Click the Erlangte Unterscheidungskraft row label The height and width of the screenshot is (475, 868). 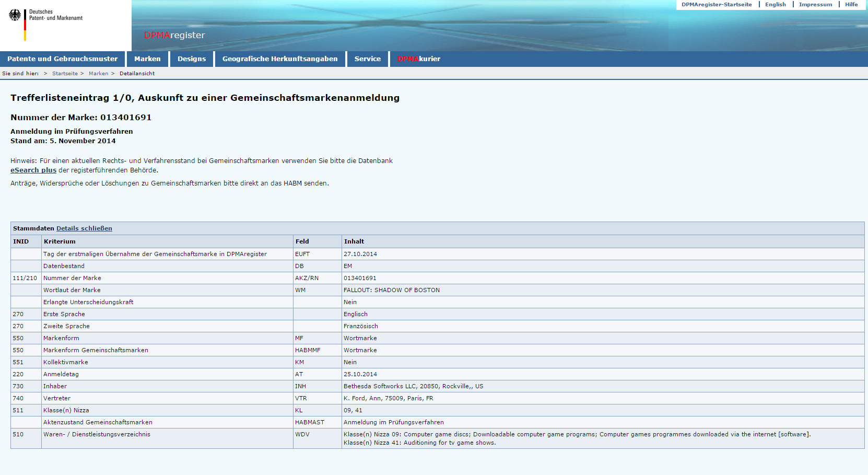coord(88,302)
